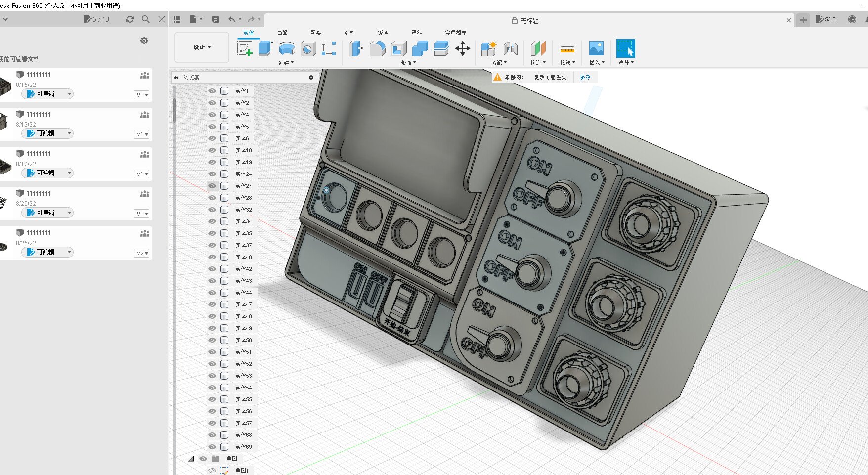Click 可编辑 button for 8/15/22 document
This screenshot has height=475, width=868.
(47, 94)
